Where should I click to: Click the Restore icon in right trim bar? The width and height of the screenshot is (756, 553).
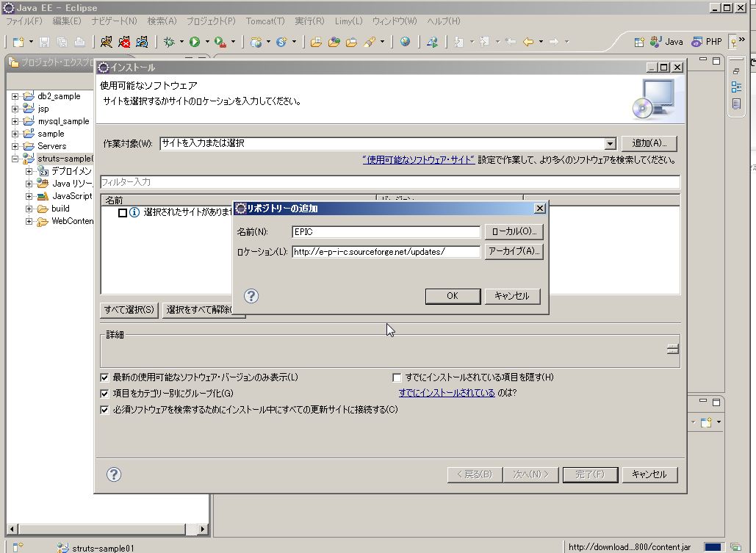736,71
